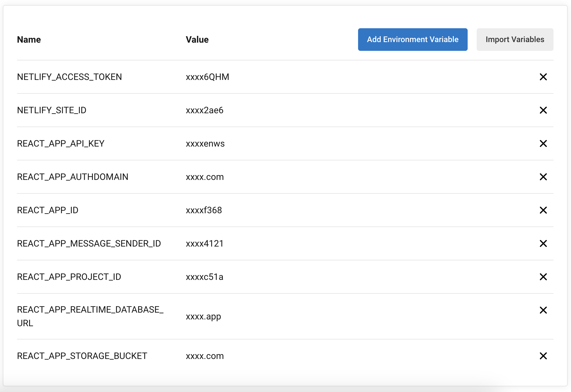Image resolution: width=571 pixels, height=392 pixels.
Task: Delete the NETLIFY_ACCESS_TOKEN variable
Action: (543, 77)
